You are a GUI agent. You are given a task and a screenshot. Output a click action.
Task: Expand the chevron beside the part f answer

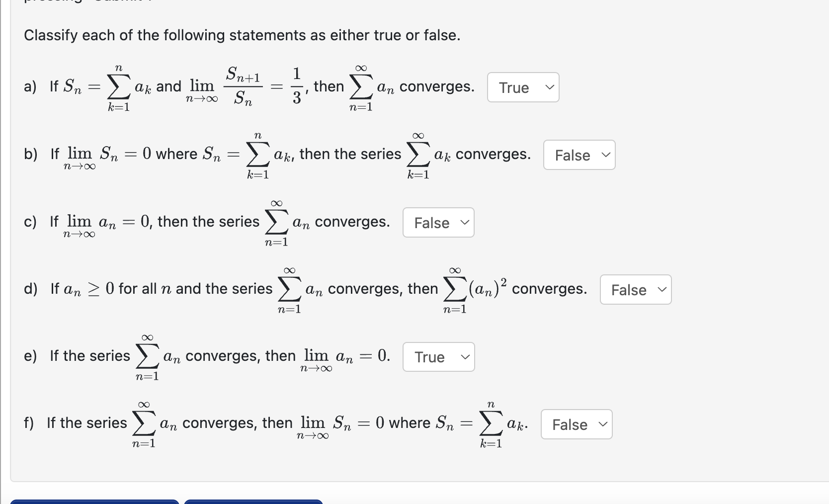[x=603, y=424]
